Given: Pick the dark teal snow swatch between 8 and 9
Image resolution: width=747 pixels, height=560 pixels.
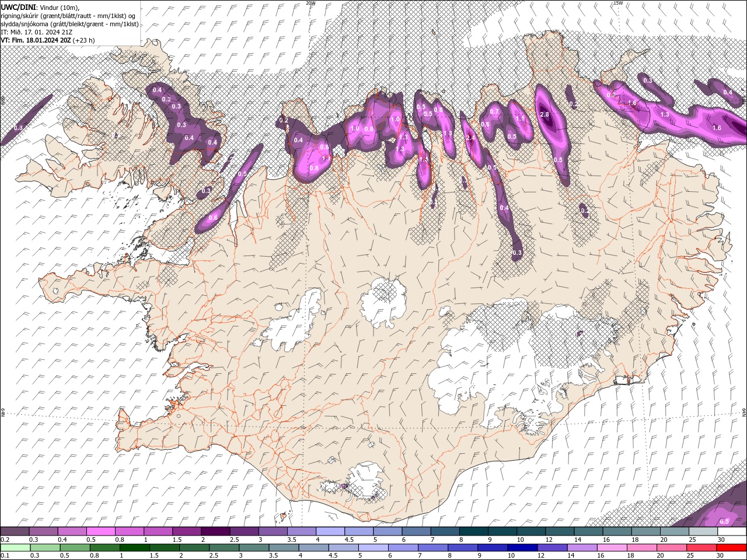Looking at the screenshot, I should pyautogui.click(x=474, y=531).
